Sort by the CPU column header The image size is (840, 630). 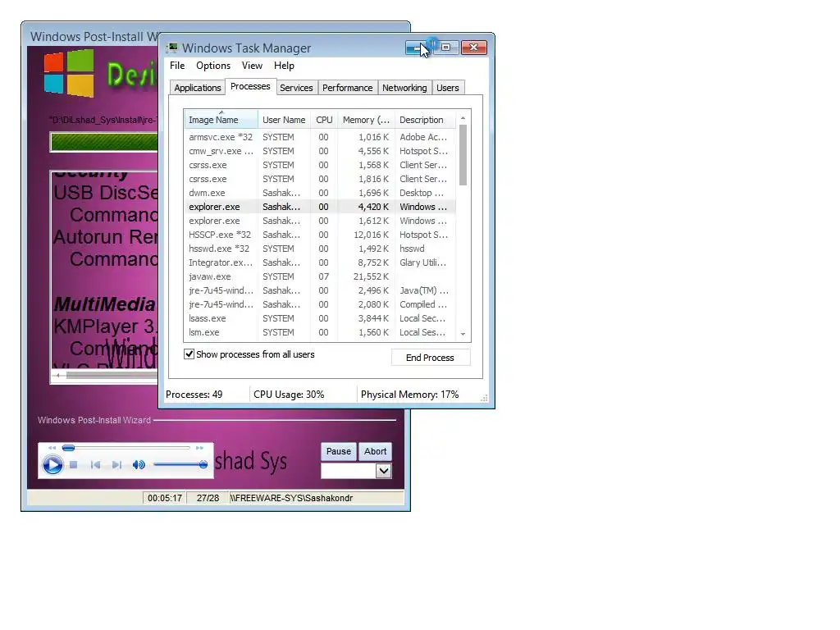pos(324,120)
